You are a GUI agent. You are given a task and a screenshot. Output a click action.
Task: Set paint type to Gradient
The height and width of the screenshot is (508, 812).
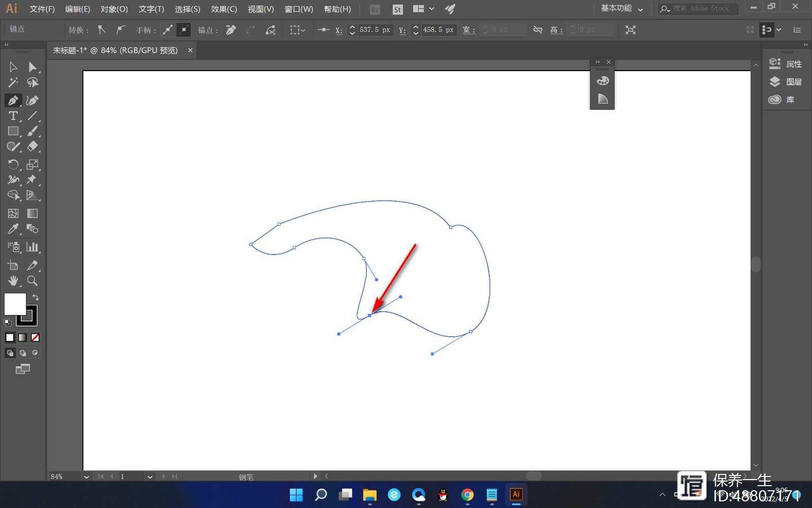tap(22, 337)
